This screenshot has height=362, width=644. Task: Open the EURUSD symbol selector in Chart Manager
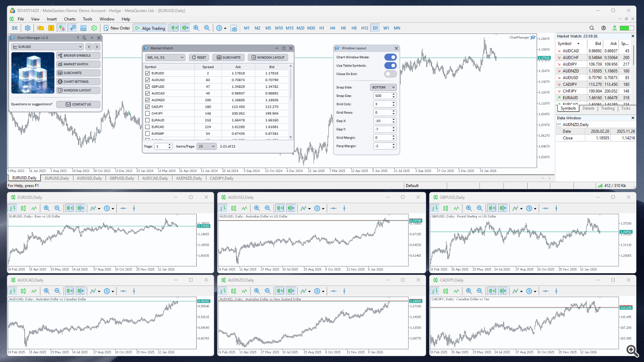coord(47,46)
